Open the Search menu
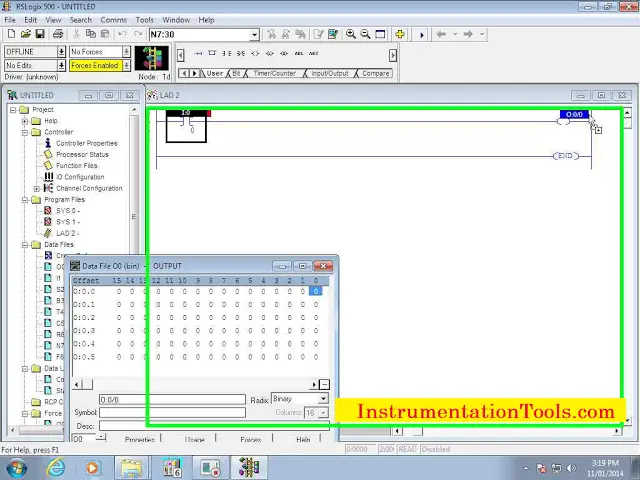Screen dimensions: 640x480 click(x=80, y=20)
